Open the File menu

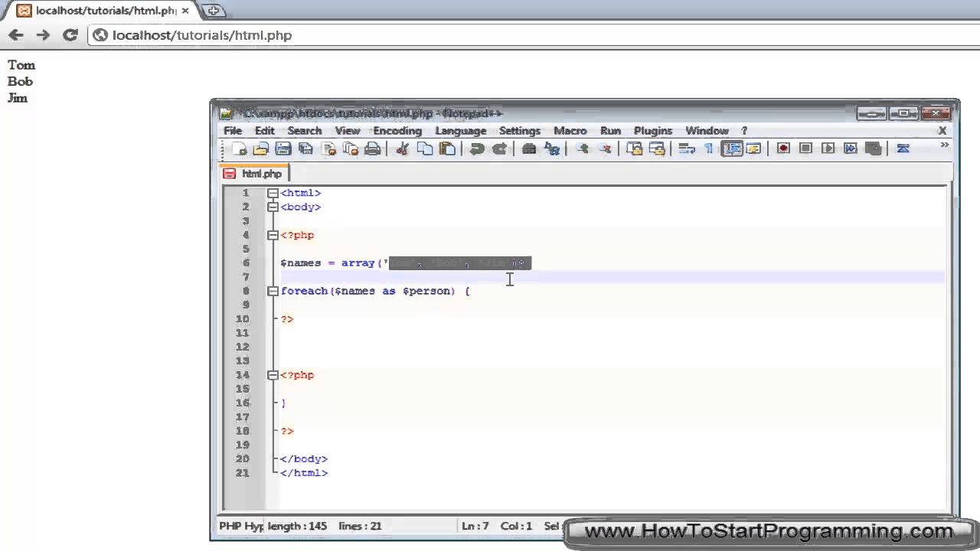pyautogui.click(x=233, y=131)
